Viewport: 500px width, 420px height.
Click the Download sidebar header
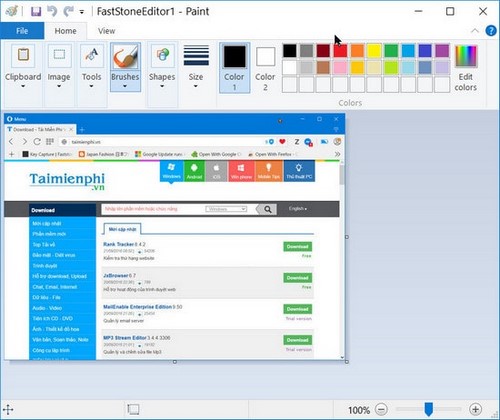pos(62,210)
